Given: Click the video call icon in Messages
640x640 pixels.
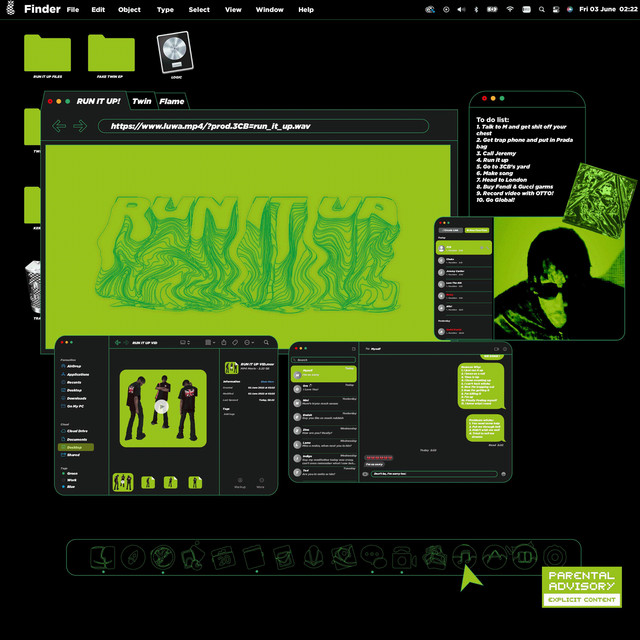Looking at the screenshot, I should pos(496,349).
